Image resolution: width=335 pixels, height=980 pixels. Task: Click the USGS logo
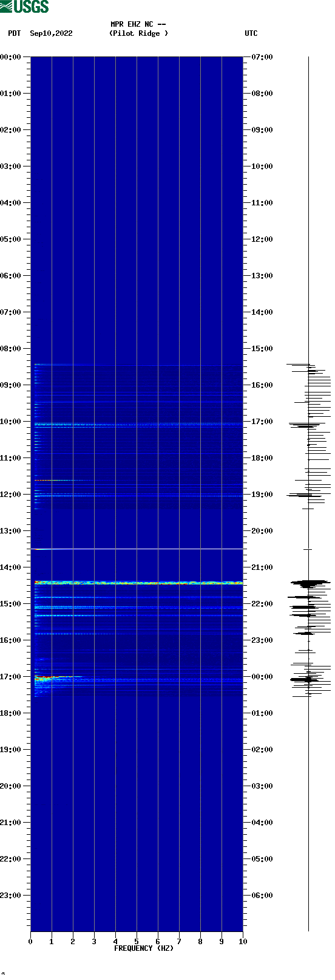click(24, 7)
